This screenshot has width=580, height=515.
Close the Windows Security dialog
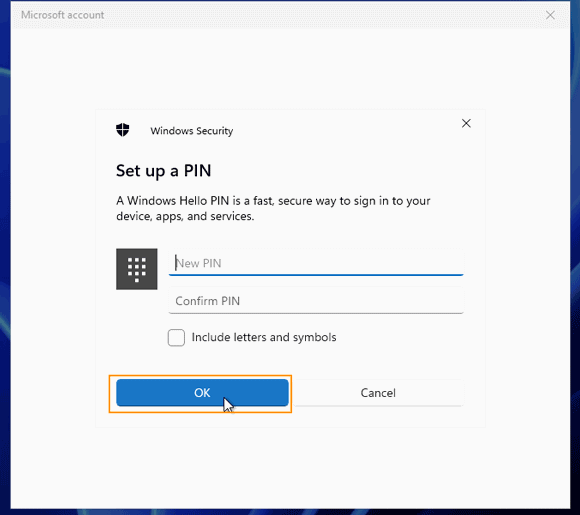466,123
